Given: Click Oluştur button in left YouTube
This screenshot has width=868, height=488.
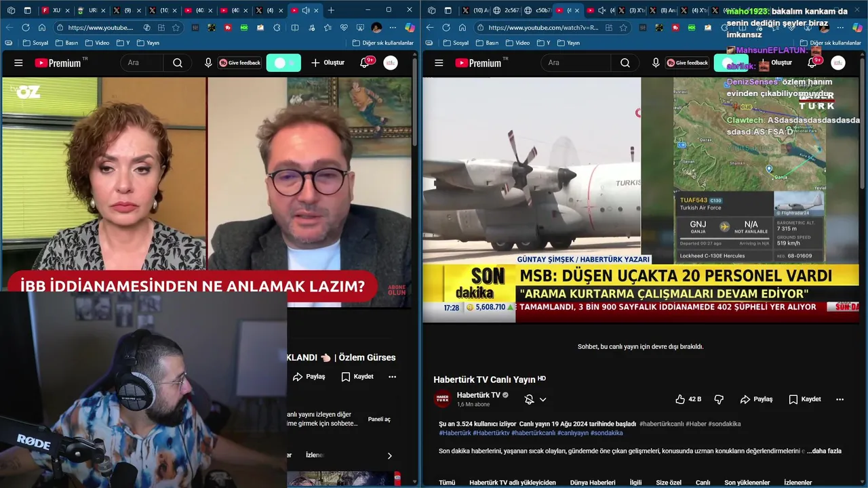Looking at the screenshot, I should coord(328,63).
